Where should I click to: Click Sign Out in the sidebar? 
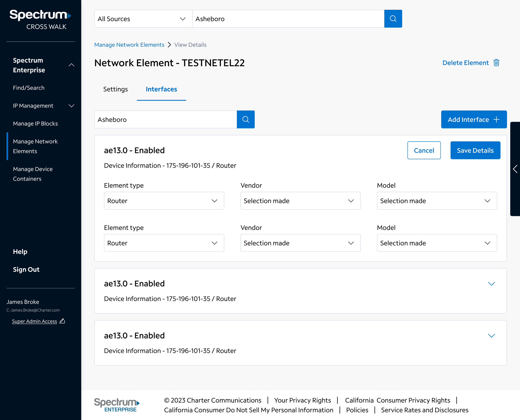click(x=26, y=269)
